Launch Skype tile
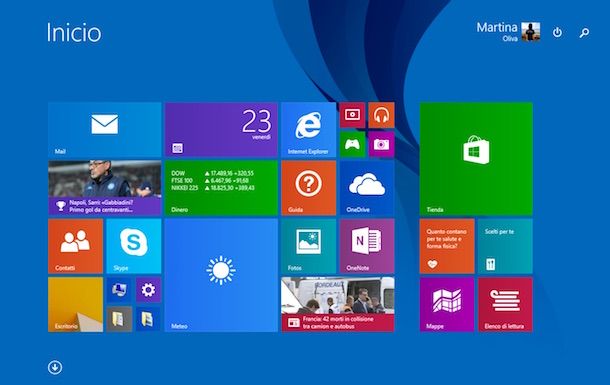This screenshot has width=610, height=385. (x=134, y=246)
